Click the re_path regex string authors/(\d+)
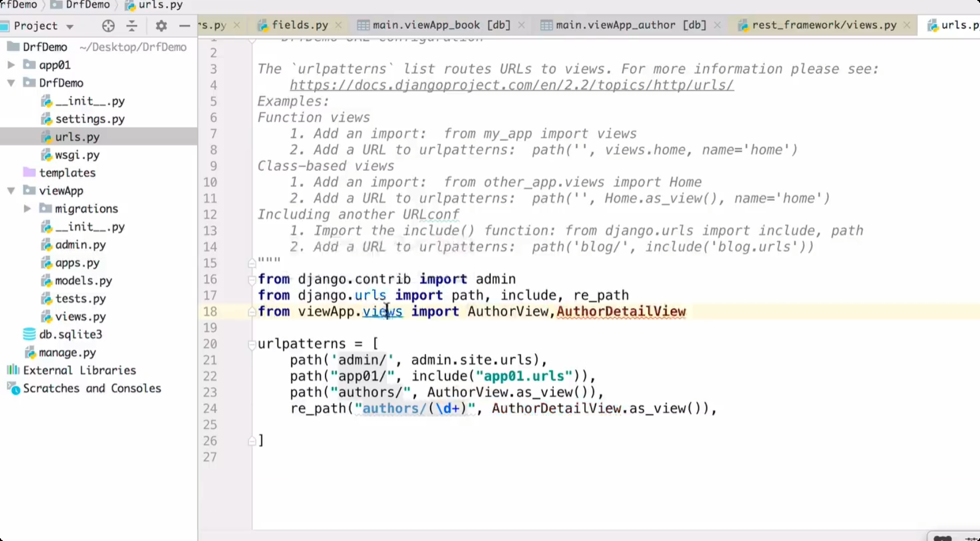This screenshot has width=980, height=541. pos(415,409)
